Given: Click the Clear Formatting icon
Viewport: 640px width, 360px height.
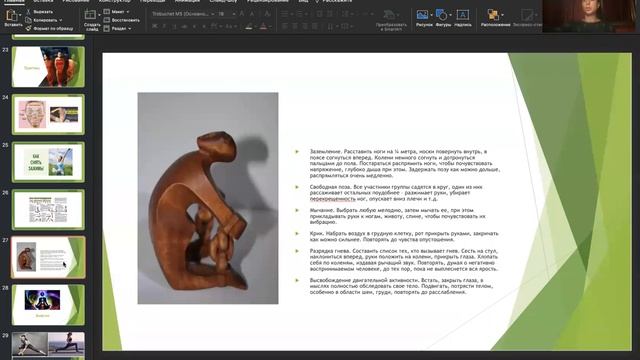Looking at the screenshot, I should pos(267,14).
